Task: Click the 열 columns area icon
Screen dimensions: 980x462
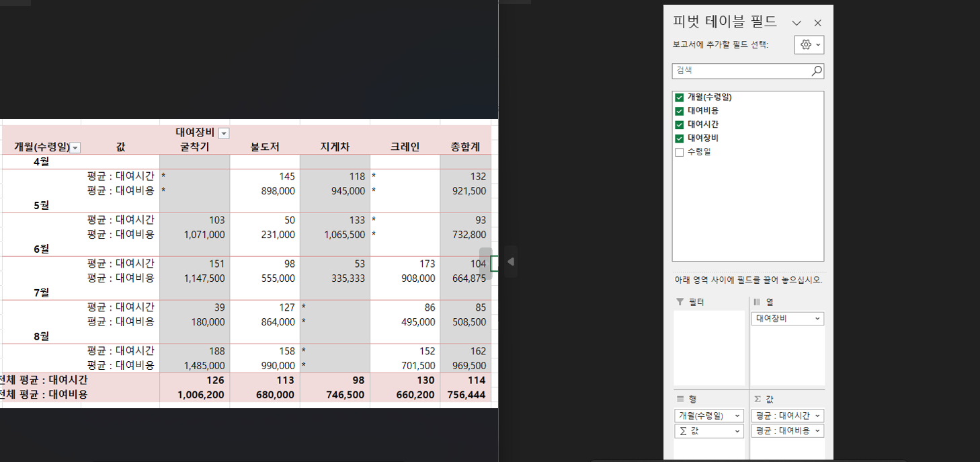Action: coord(757,303)
